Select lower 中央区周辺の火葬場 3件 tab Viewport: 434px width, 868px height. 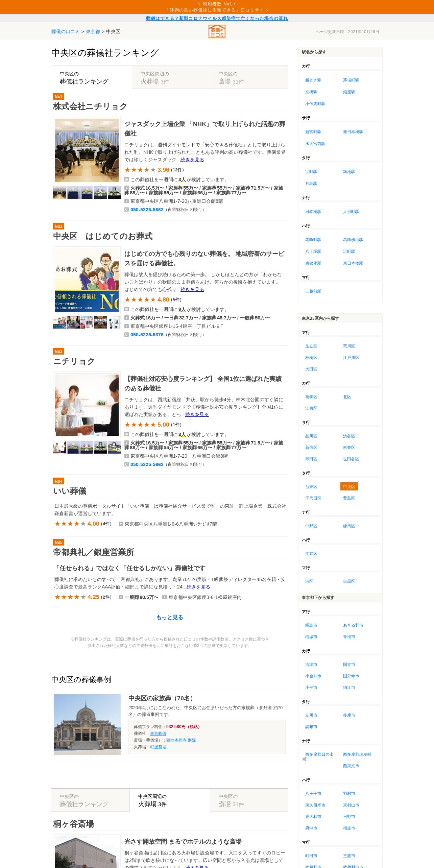tap(170, 800)
